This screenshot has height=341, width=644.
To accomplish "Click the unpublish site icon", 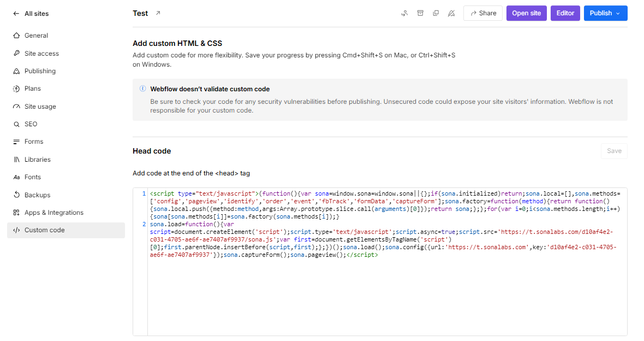I will [x=451, y=13].
